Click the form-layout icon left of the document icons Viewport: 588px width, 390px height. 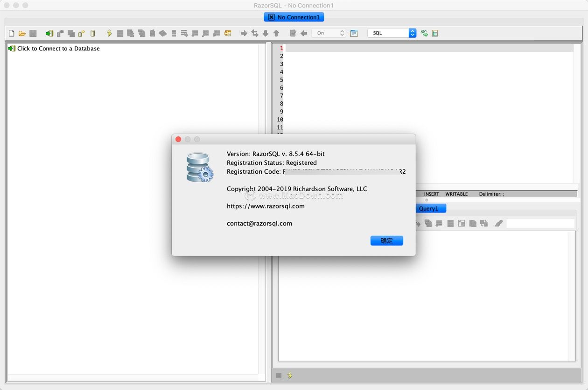click(462, 224)
